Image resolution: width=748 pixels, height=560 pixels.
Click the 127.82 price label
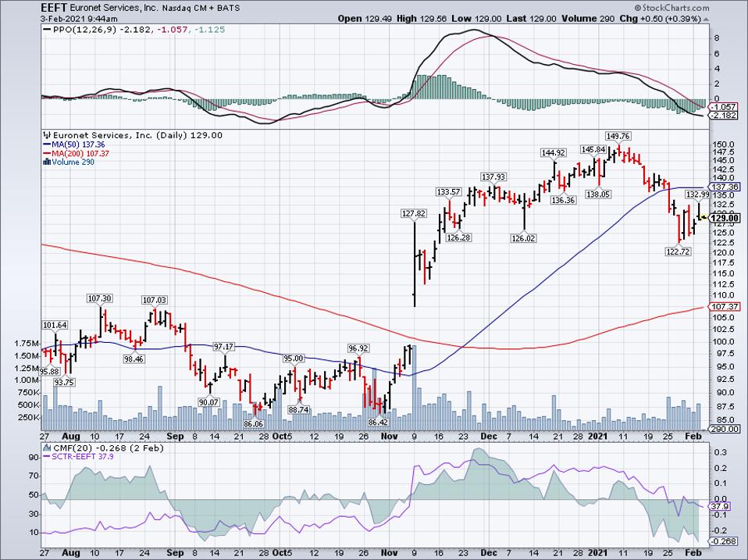click(x=414, y=213)
